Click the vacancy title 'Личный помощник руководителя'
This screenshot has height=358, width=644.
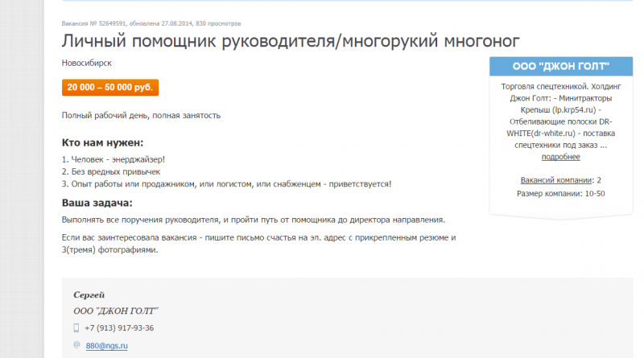click(291, 40)
